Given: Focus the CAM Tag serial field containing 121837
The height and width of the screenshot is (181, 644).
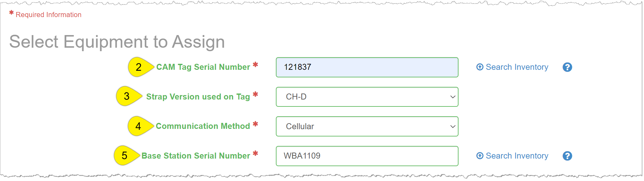Looking at the screenshot, I should click(x=367, y=67).
